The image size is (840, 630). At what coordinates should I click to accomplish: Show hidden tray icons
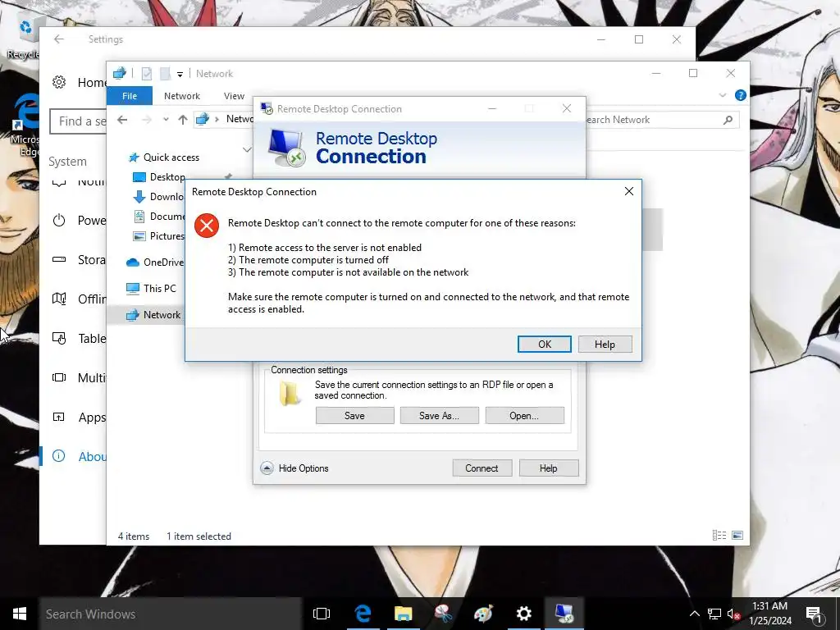pos(694,614)
